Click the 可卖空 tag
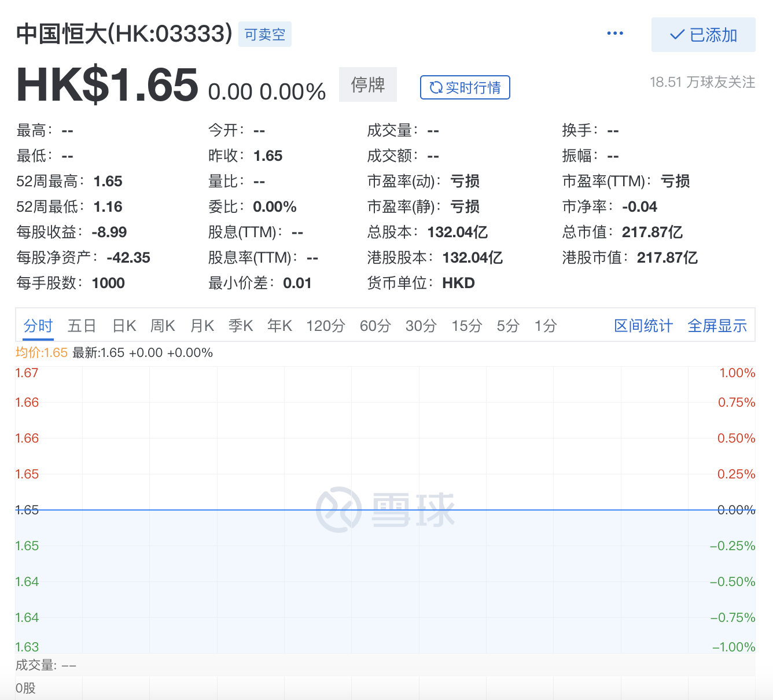This screenshot has height=700, width=773. [265, 35]
